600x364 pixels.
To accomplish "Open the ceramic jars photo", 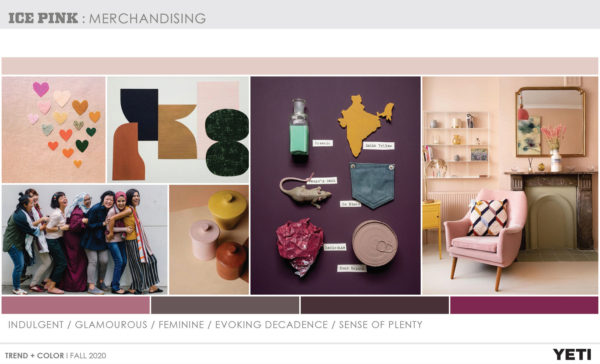I will pyautogui.click(x=209, y=239).
